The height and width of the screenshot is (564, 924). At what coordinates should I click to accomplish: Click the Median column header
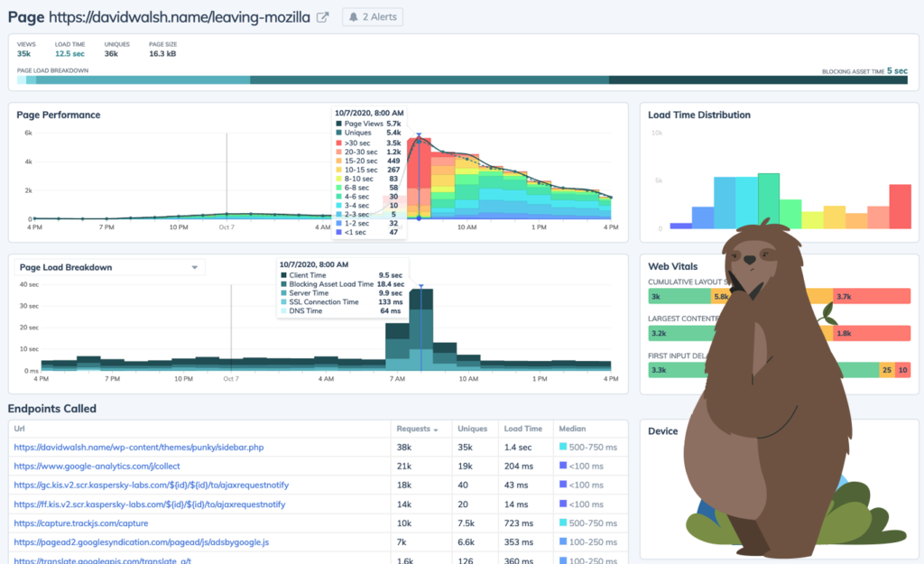572,429
